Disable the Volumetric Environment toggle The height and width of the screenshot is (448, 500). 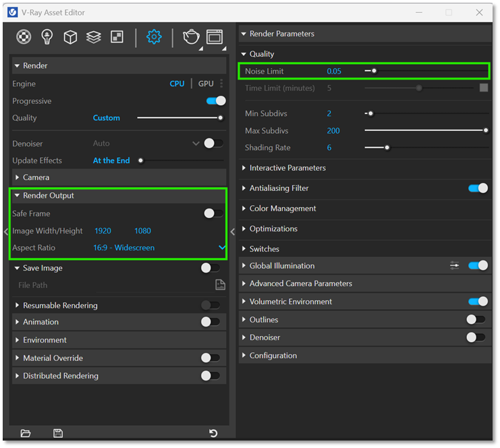[x=478, y=302]
